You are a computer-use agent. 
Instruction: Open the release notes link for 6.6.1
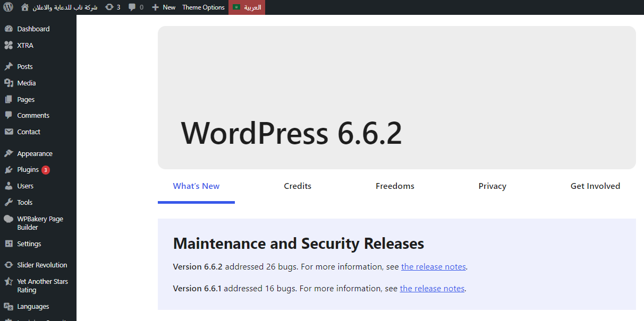432,289
